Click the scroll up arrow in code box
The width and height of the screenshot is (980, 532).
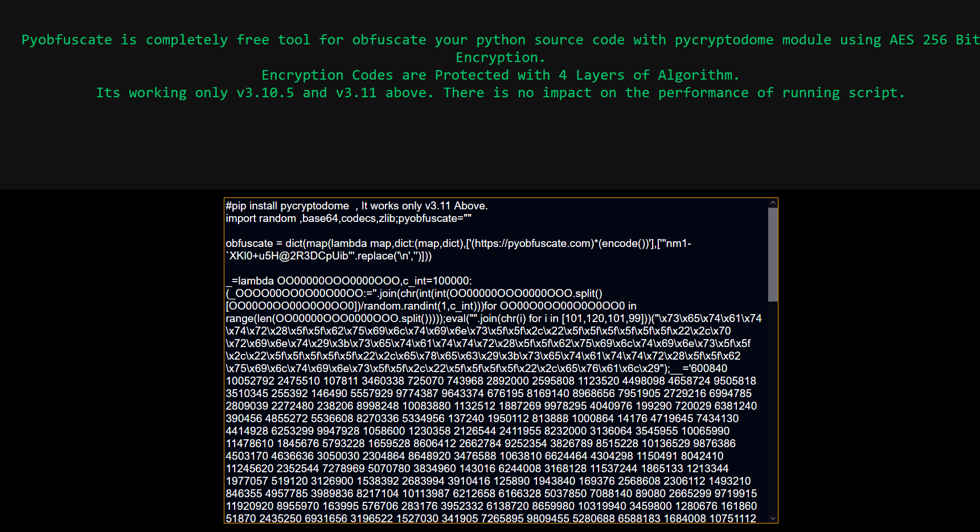(x=773, y=203)
